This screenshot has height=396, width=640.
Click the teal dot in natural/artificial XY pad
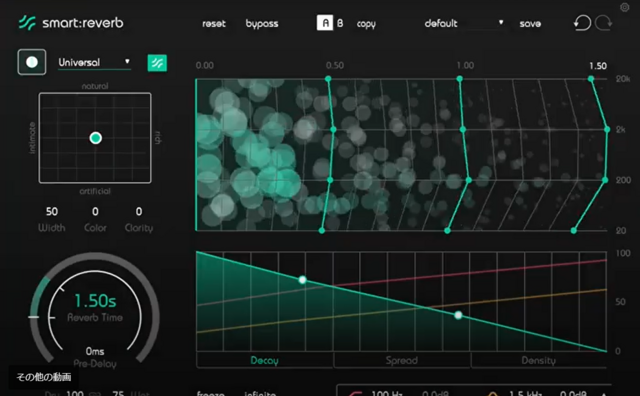point(96,138)
